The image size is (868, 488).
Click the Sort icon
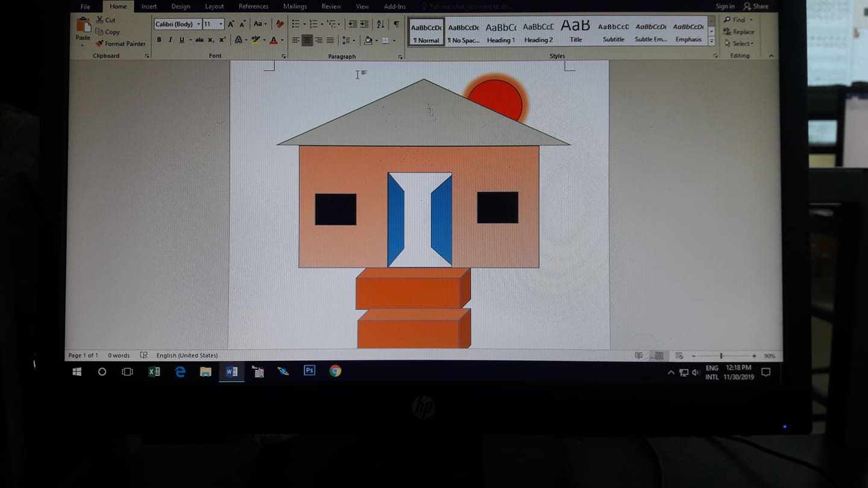380,24
